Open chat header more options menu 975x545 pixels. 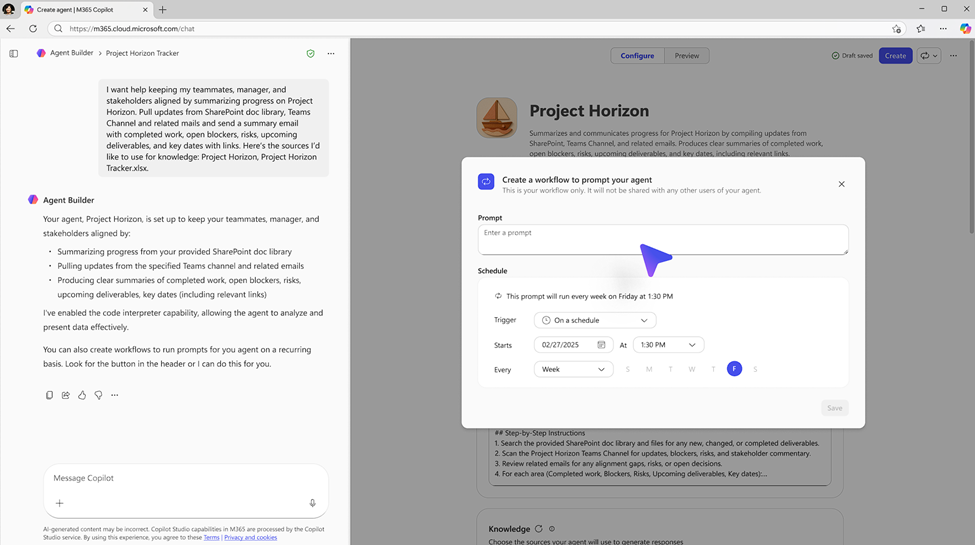(331, 54)
